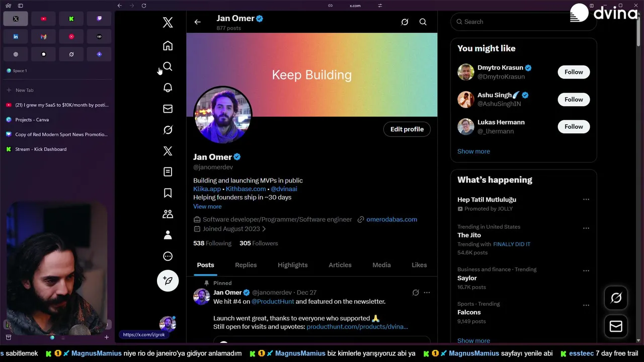
Task: Go back using profile header arrow
Action: [197, 22]
